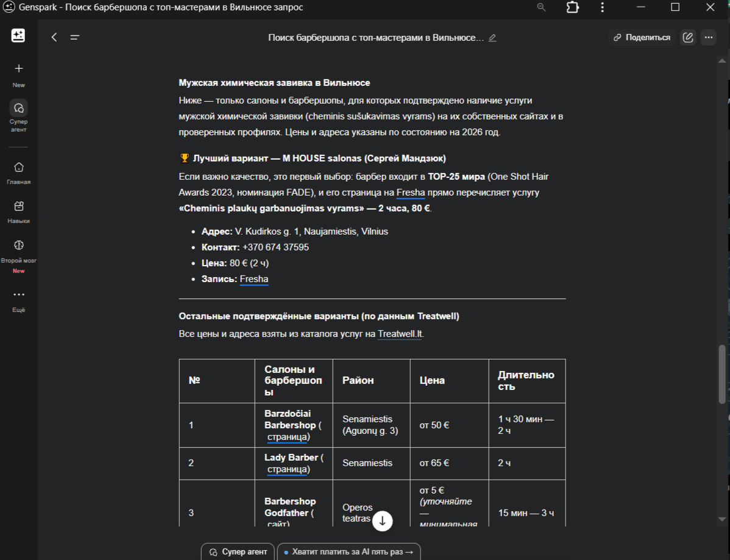Image resolution: width=730 pixels, height=560 pixels.
Task: Open Barzdočiai Barbershop страница link
Action: 287,437
